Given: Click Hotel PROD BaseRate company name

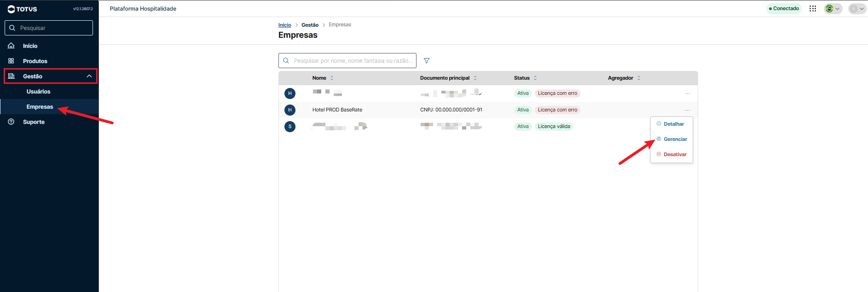Looking at the screenshot, I should (337, 110).
